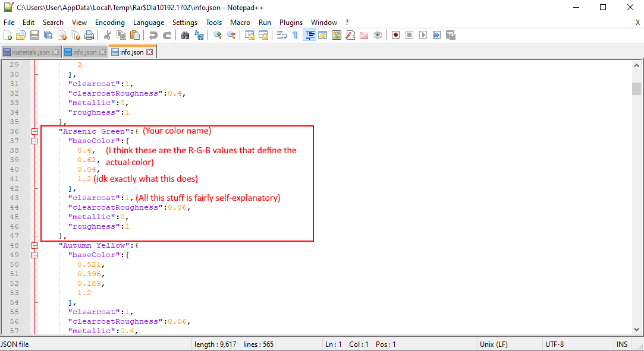Toggle synchronize horizontal scrolling
The height and width of the screenshot is (351, 644).
pos(263,35)
